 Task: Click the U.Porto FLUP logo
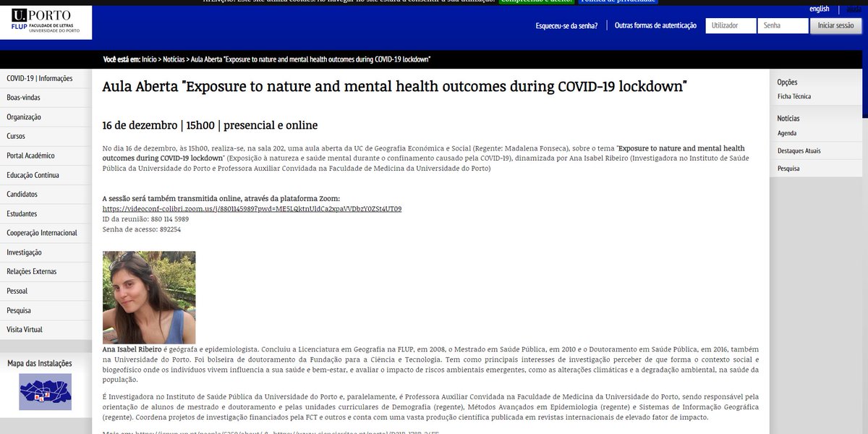(x=46, y=22)
